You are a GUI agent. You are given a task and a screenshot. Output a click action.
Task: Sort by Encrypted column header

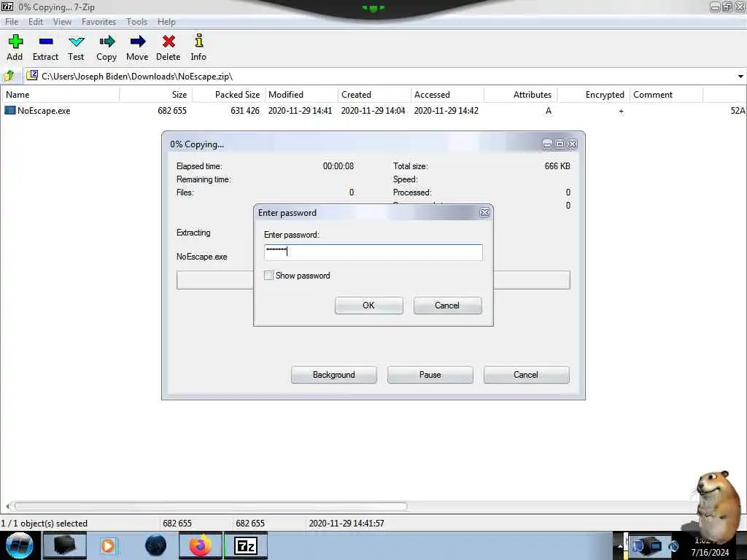[x=593, y=95]
